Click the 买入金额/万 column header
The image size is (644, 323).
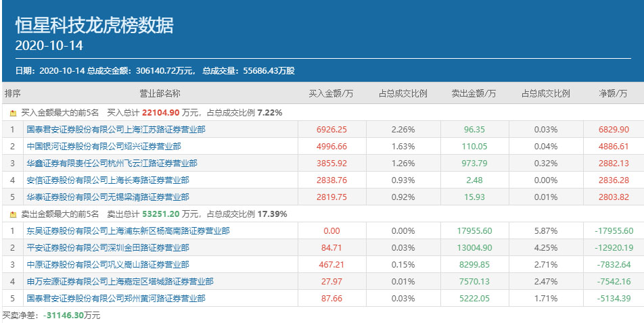pyautogui.click(x=331, y=93)
